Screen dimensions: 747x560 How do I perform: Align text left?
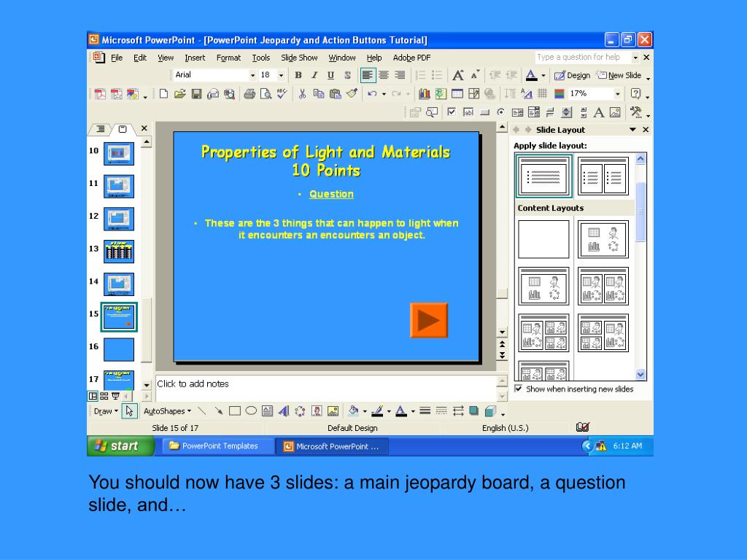(x=368, y=75)
